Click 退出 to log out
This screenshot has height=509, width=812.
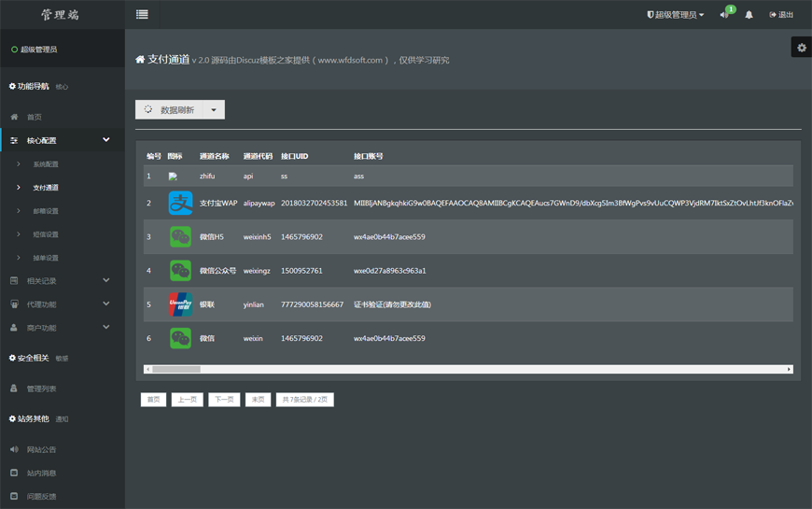click(x=781, y=15)
